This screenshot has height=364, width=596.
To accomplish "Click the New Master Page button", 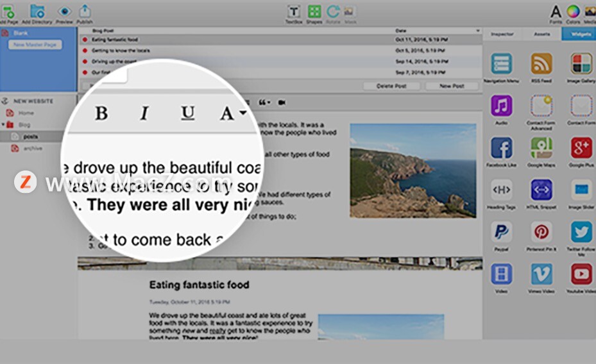I will pos(35,45).
